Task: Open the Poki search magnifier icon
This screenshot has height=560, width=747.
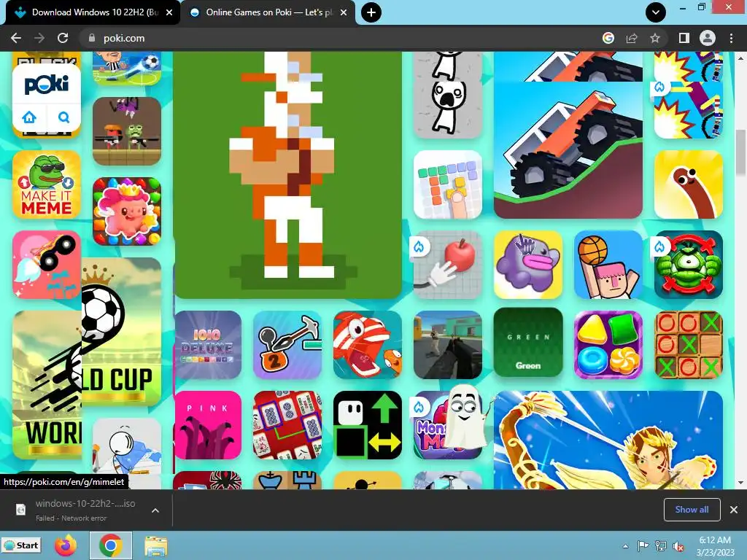Action: coord(64,117)
